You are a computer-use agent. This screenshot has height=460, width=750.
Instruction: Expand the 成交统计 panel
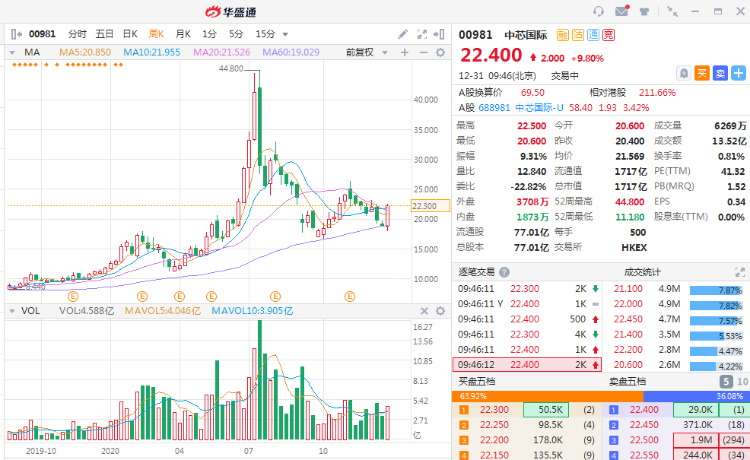coord(739,272)
